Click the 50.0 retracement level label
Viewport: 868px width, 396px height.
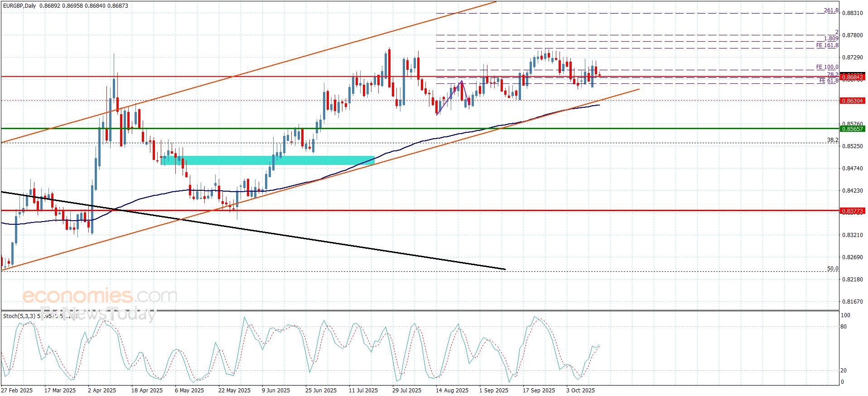click(833, 269)
